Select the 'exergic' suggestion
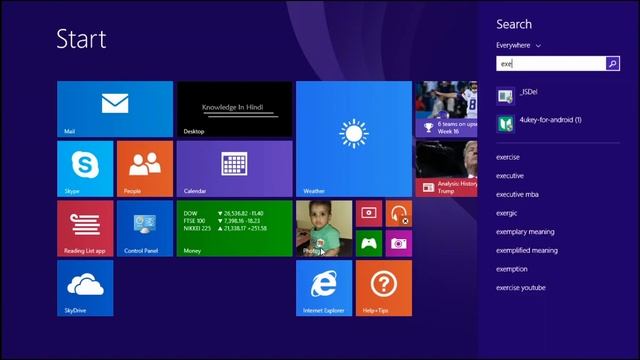 click(507, 213)
